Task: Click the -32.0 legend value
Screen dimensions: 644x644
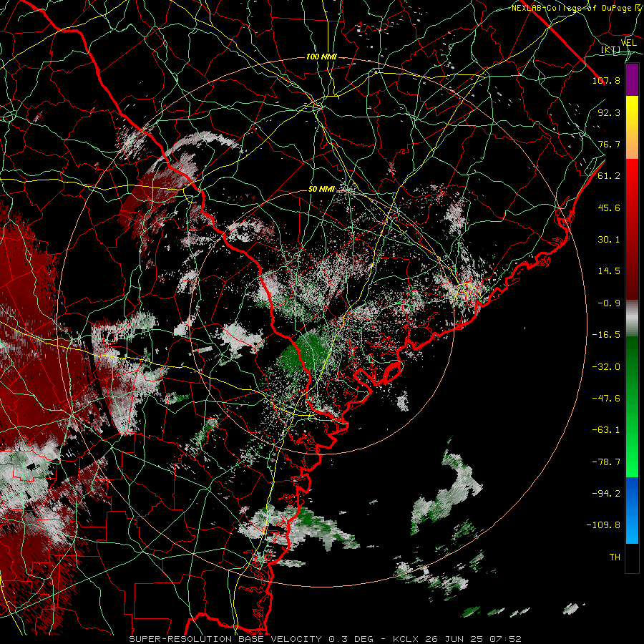Action: tap(606, 367)
